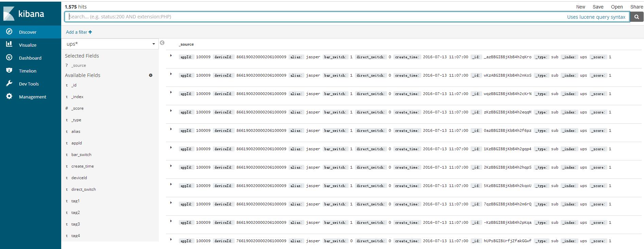
Task: Open the Dev Tools wrench icon
Action: (x=9, y=83)
